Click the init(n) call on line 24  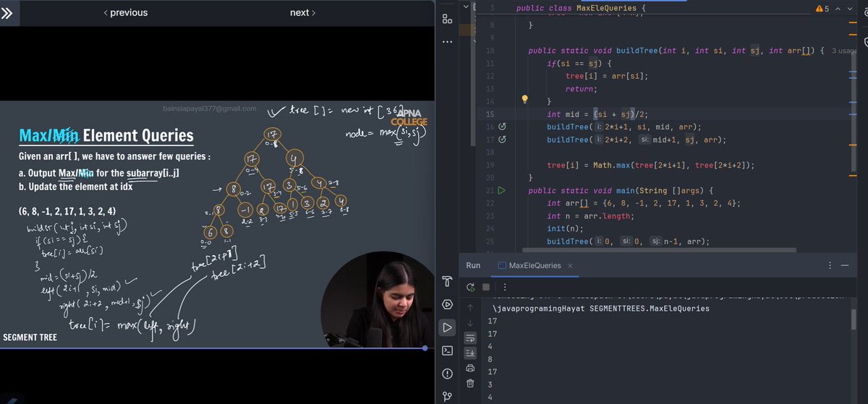(x=565, y=229)
